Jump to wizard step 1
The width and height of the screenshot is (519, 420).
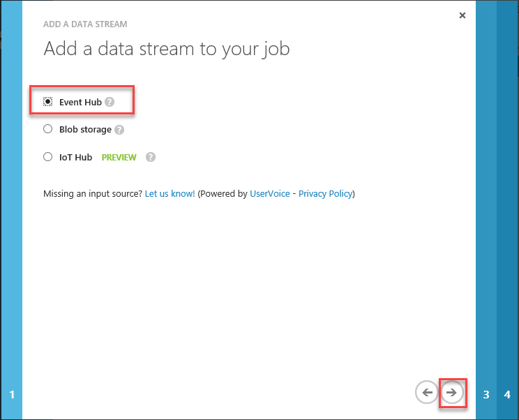(x=12, y=395)
